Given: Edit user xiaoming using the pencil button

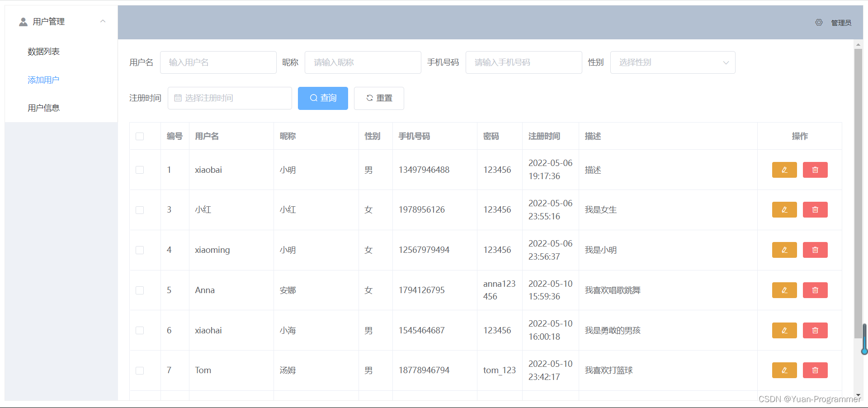Looking at the screenshot, I should pos(784,250).
